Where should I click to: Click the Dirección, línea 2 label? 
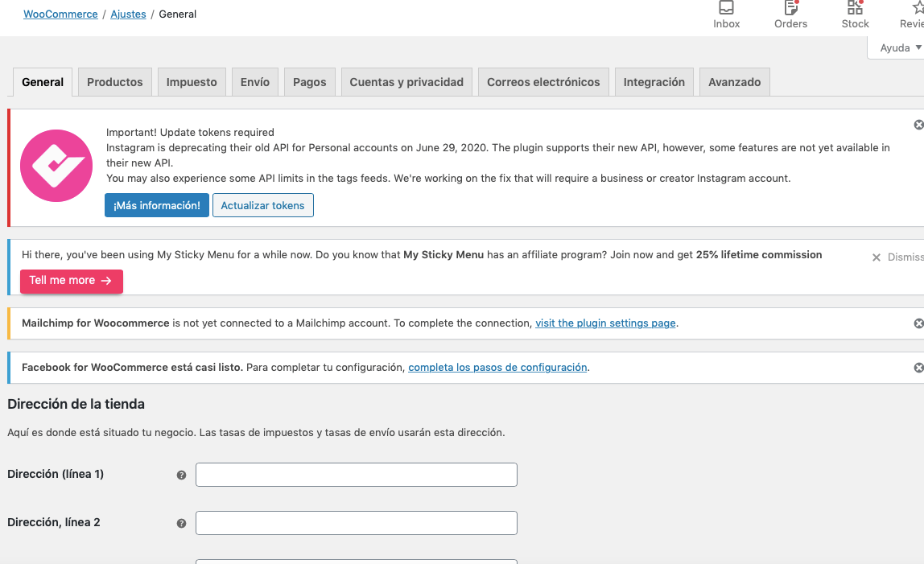pyautogui.click(x=54, y=522)
